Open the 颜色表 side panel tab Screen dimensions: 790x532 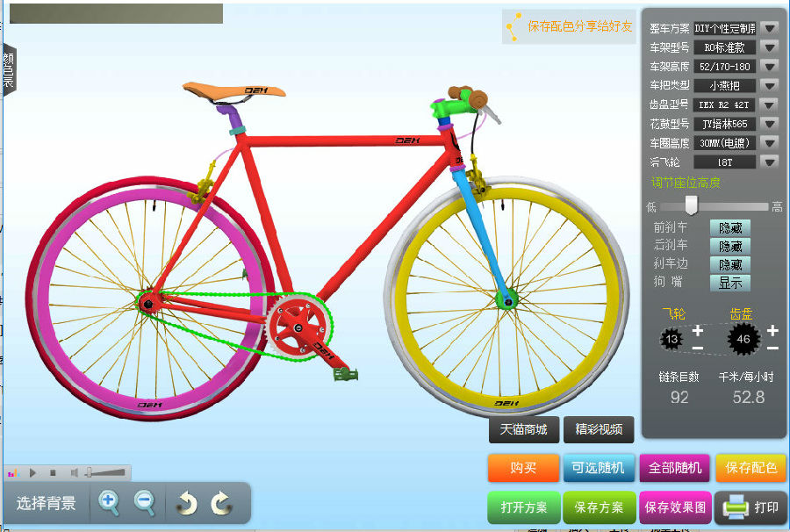pyautogui.click(x=9, y=70)
